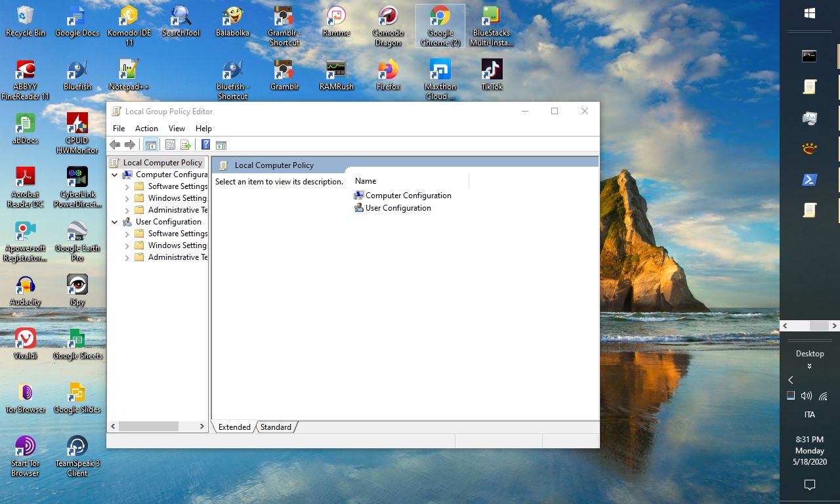Open the Action menu
Image resolution: width=840 pixels, height=504 pixels.
pyautogui.click(x=146, y=129)
